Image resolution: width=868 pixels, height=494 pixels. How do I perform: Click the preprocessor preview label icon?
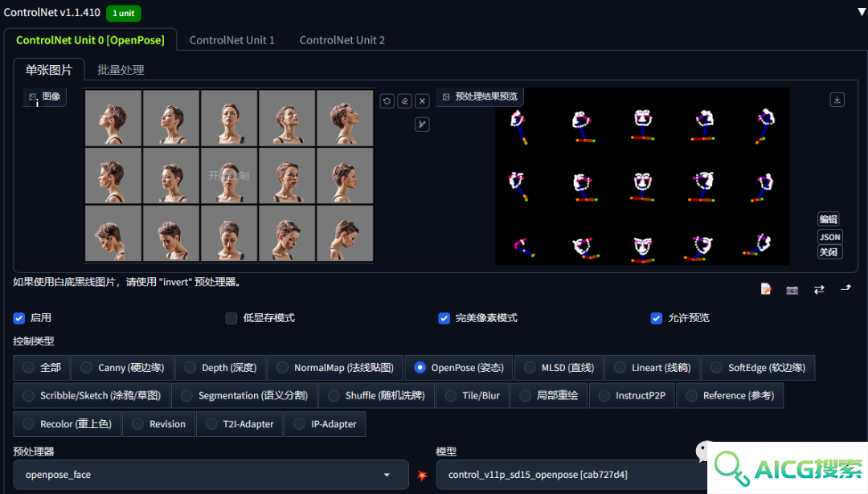point(446,97)
